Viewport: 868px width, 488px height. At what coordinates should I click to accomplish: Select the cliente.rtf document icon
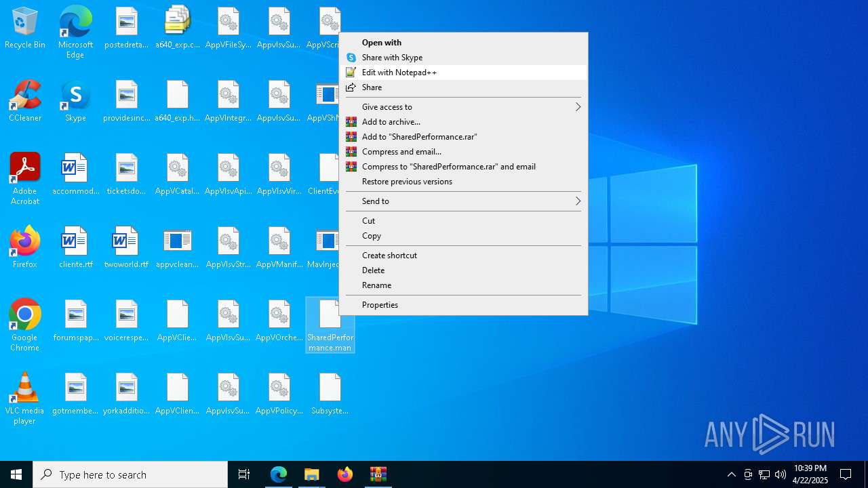[75, 248]
